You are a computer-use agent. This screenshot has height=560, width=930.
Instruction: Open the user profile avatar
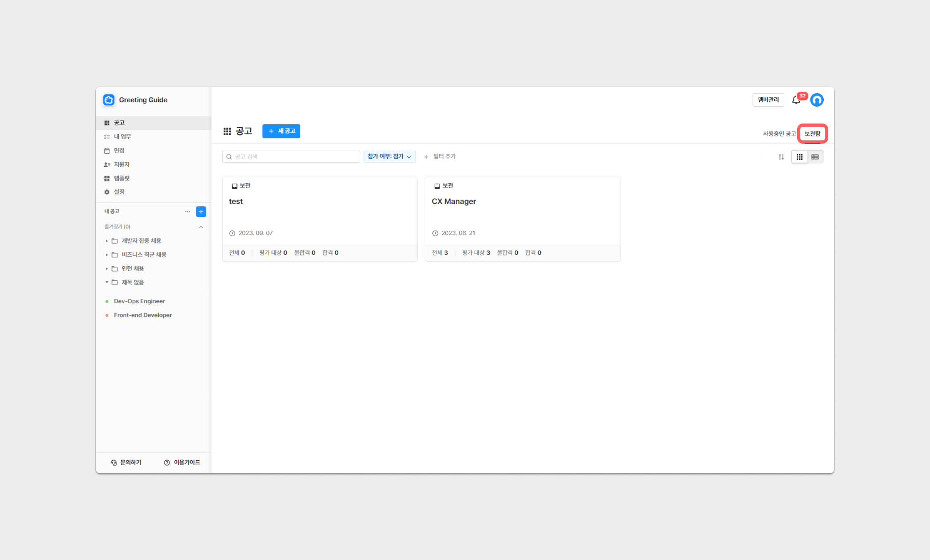click(x=817, y=100)
